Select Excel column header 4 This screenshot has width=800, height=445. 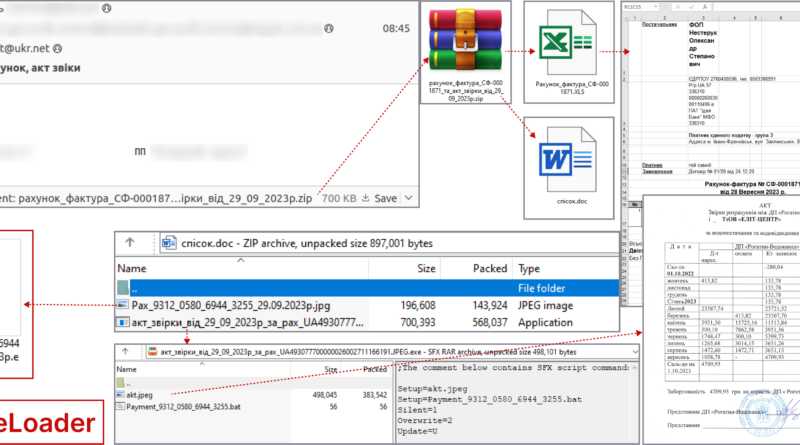(x=734, y=18)
